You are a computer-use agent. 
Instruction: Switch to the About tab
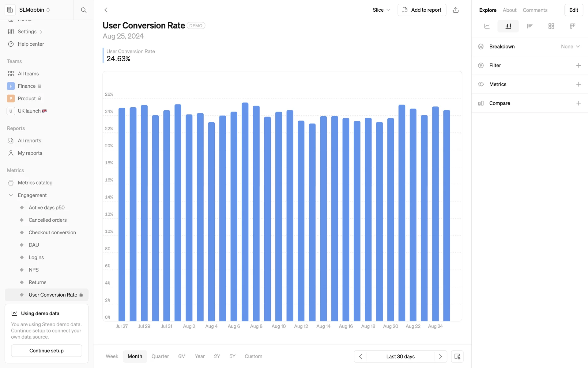pos(510,10)
